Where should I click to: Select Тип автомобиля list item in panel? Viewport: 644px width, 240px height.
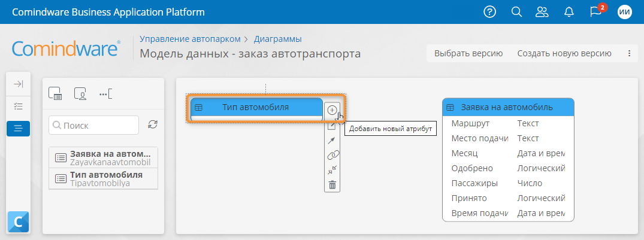(103, 178)
